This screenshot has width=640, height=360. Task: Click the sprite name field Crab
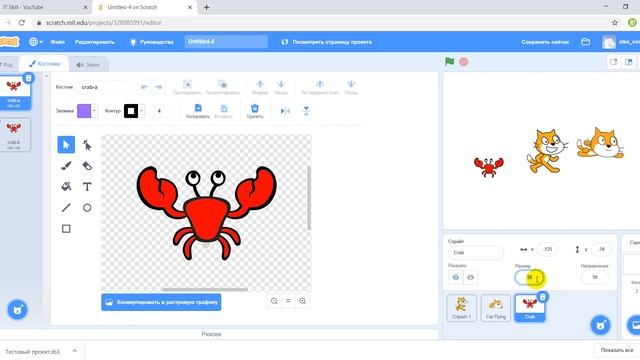(x=476, y=253)
